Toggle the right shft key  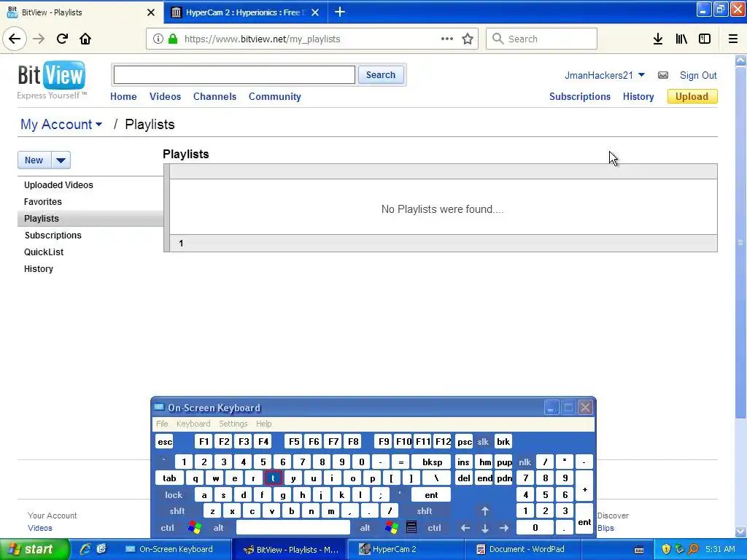425,511
